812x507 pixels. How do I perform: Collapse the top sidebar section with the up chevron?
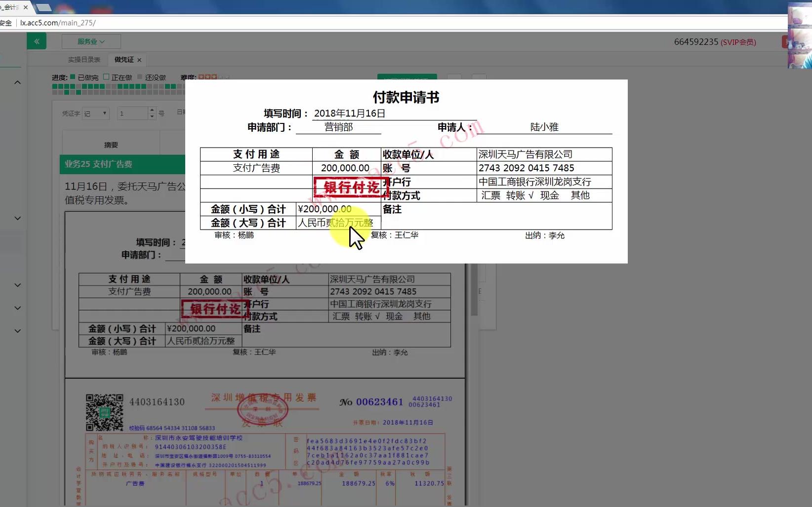(18, 82)
